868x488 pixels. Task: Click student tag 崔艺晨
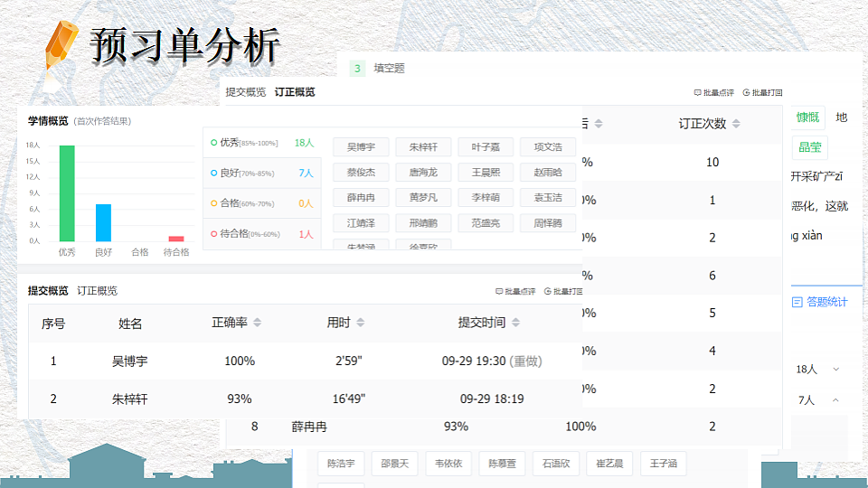(x=609, y=464)
